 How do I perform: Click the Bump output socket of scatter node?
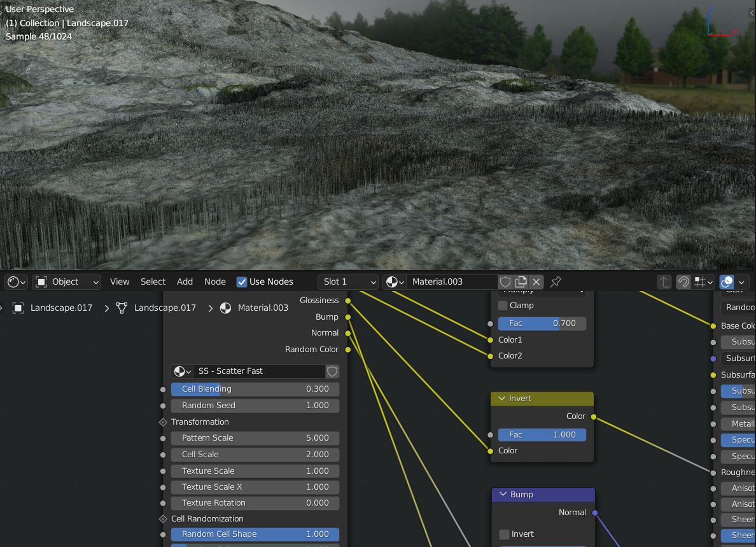(347, 317)
